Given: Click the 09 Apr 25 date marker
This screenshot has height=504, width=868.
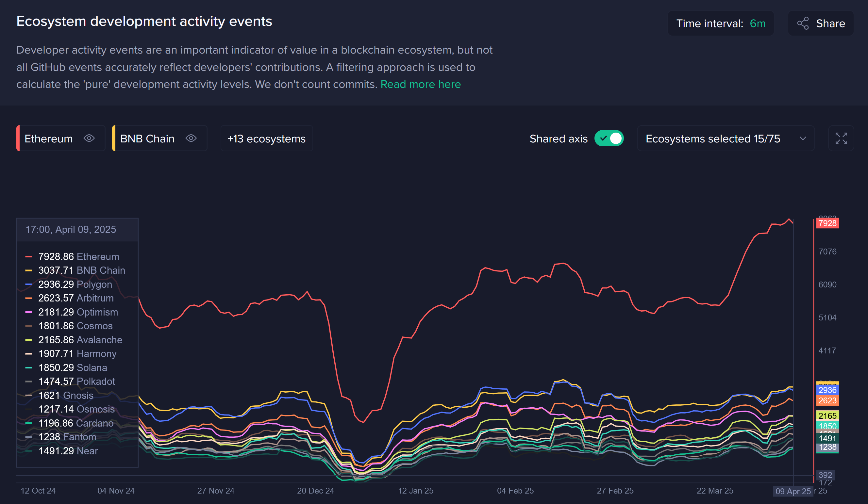Looking at the screenshot, I should [793, 491].
